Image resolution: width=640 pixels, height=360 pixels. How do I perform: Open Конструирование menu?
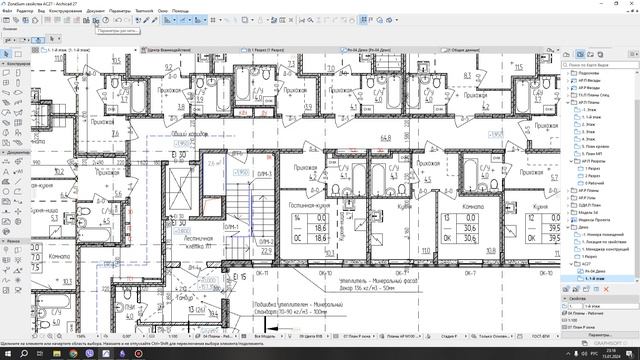pos(65,11)
